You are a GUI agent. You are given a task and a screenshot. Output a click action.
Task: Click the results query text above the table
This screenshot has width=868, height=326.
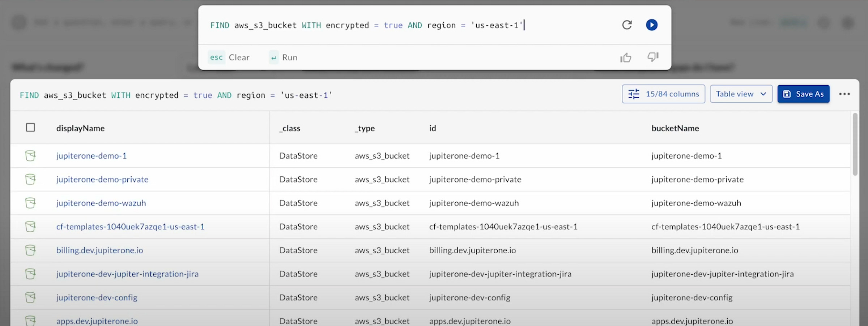point(176,95)
